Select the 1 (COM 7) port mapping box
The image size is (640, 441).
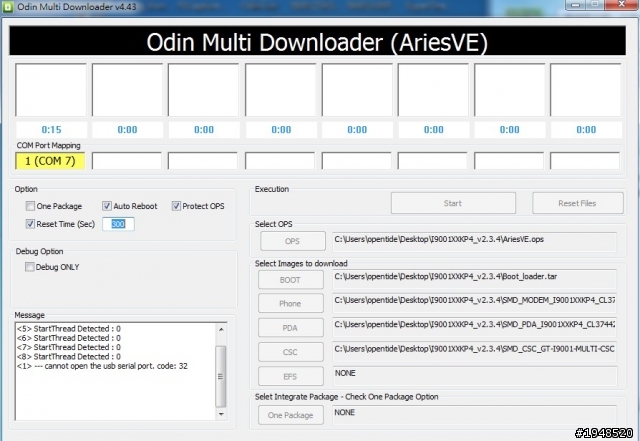coord(50,161)
